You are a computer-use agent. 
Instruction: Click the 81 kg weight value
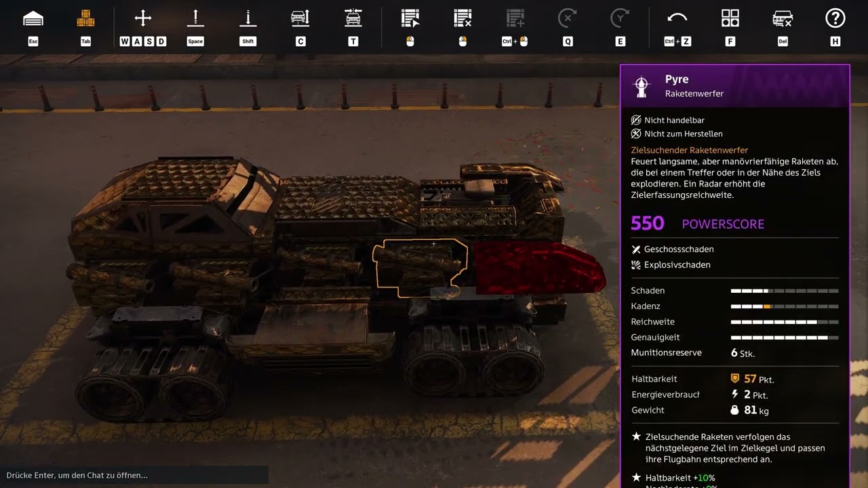pyautogui.click(x=756, y=410)
